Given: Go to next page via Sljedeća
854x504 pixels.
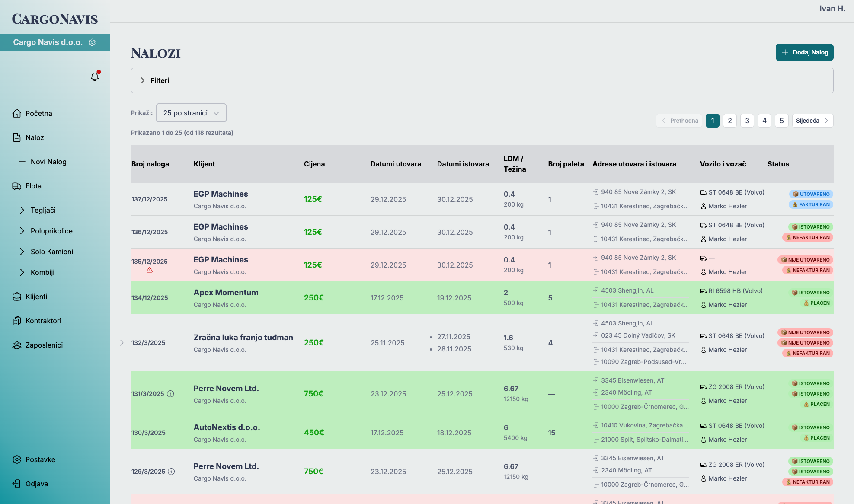Looking at the screenshot, I should click(x=812, y=121).
